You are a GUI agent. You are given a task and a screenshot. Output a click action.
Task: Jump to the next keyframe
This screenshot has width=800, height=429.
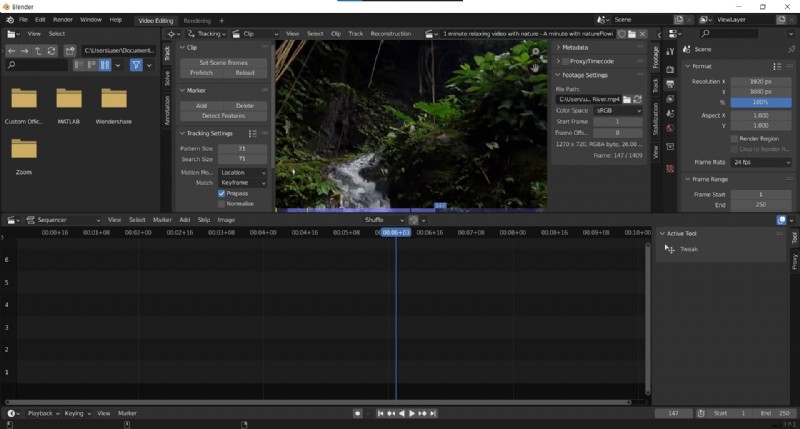[x=422, y=413]
